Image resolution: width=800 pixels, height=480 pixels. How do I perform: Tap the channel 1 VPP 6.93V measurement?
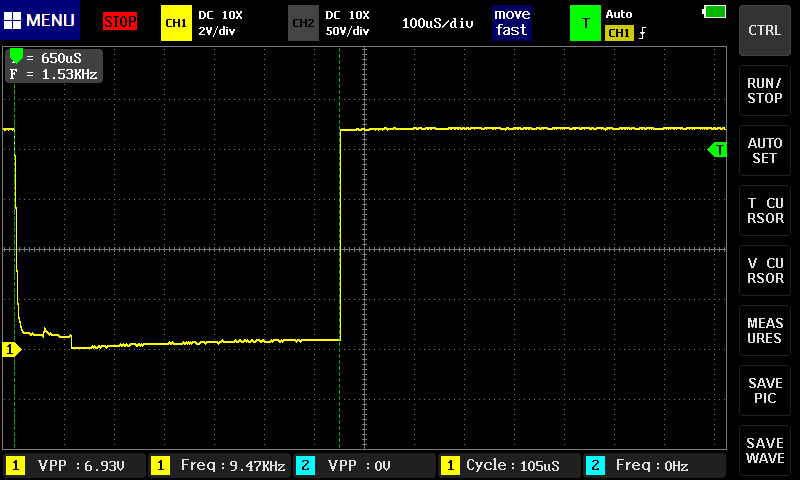tap(74, 465)
